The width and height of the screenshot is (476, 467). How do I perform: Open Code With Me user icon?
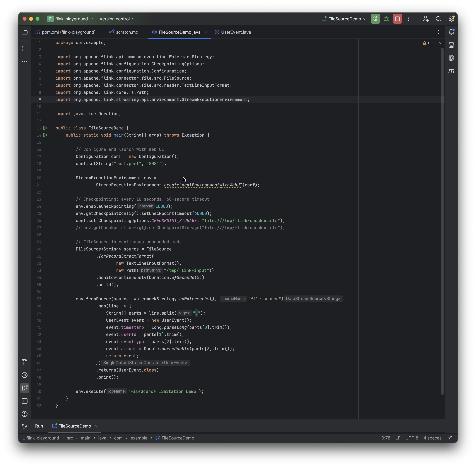(x=426, y=19)
